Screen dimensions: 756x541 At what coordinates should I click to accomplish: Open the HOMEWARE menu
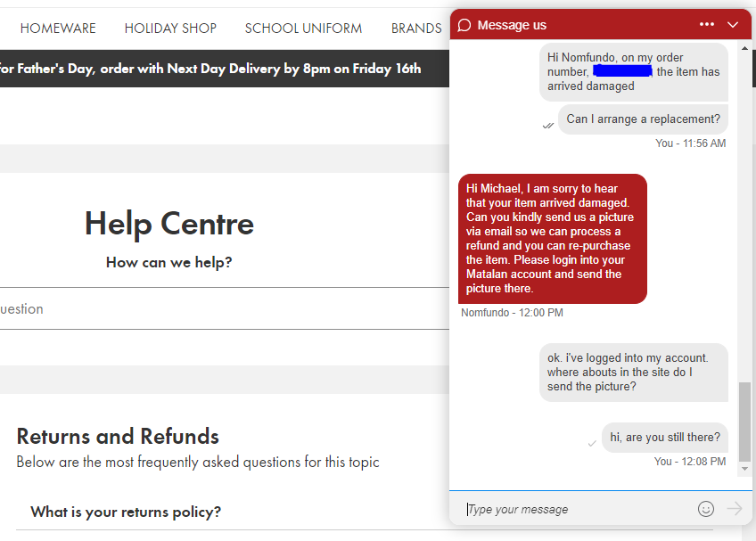(58, 29)
